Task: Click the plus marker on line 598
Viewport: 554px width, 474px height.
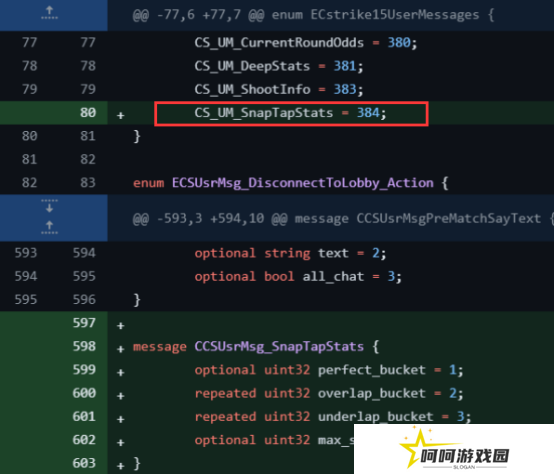Action: pos(120,349)
